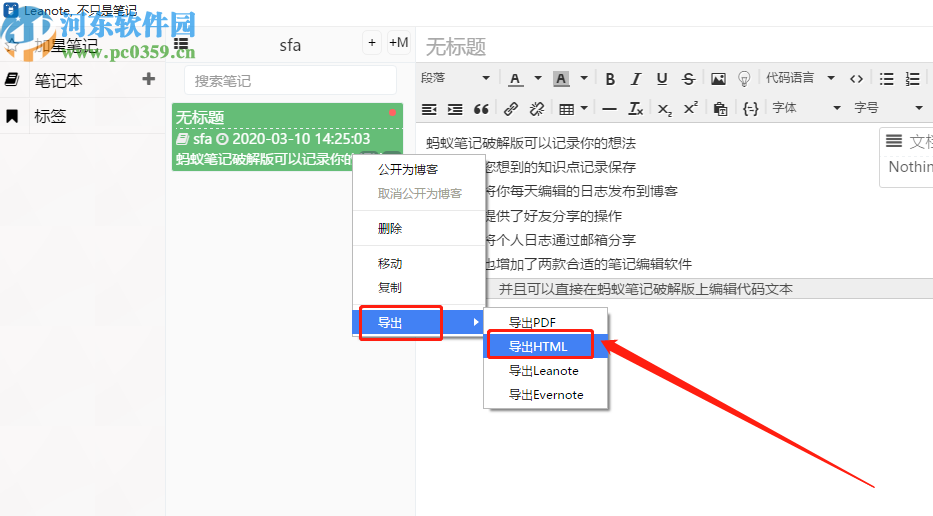The image size is (933, 516).
Task: Open the code language dropdown
Action: (x=800, y=78)
